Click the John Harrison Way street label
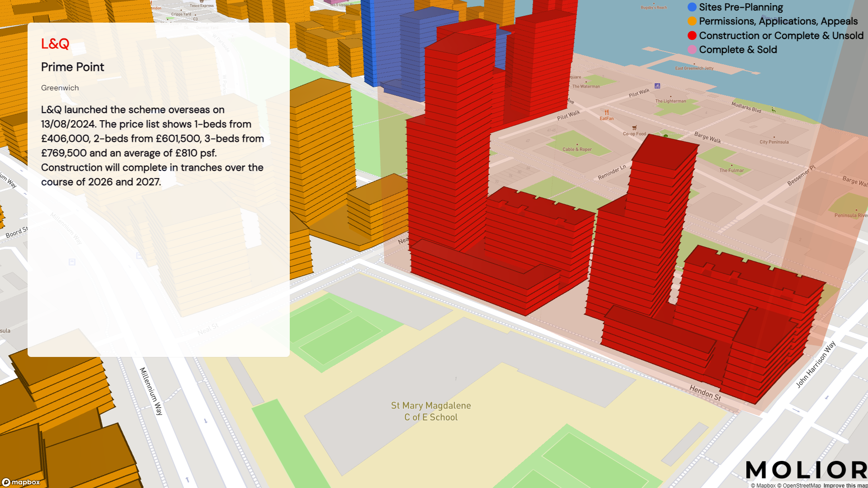 click(816, 365)
